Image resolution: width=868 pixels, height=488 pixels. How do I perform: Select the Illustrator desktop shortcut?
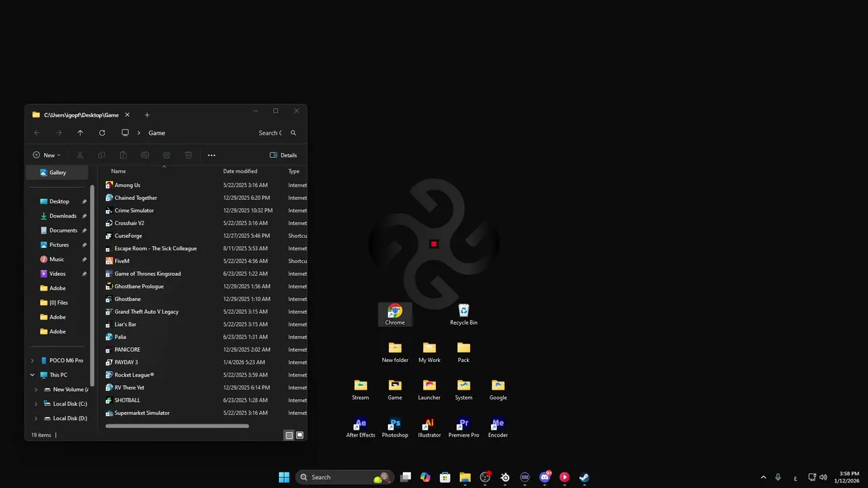429,428
